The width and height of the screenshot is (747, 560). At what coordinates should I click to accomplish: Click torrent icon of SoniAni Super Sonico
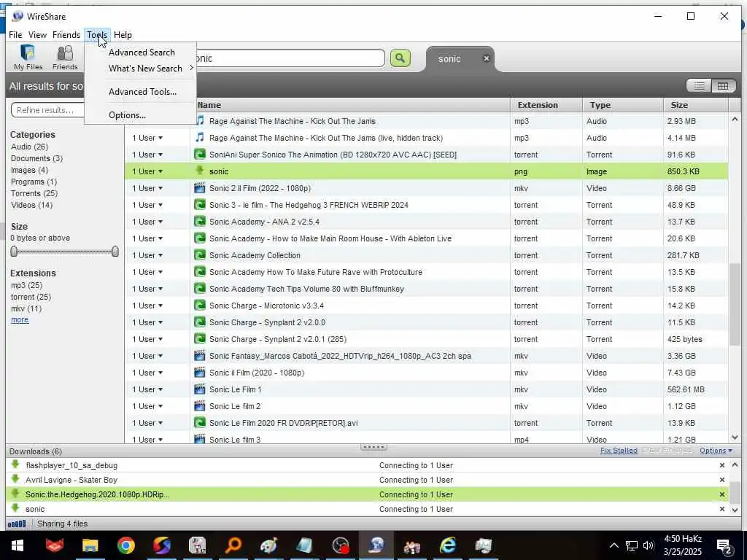tap(200, 155)
